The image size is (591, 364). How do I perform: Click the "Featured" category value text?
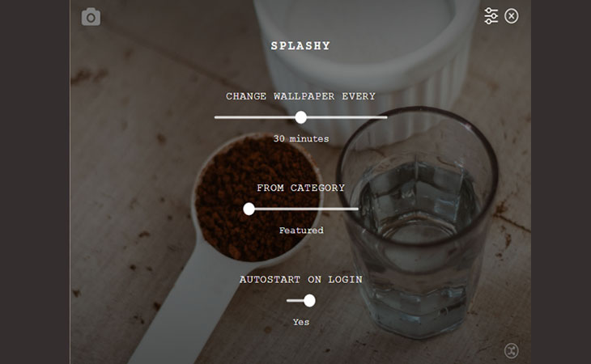(301, 230)
